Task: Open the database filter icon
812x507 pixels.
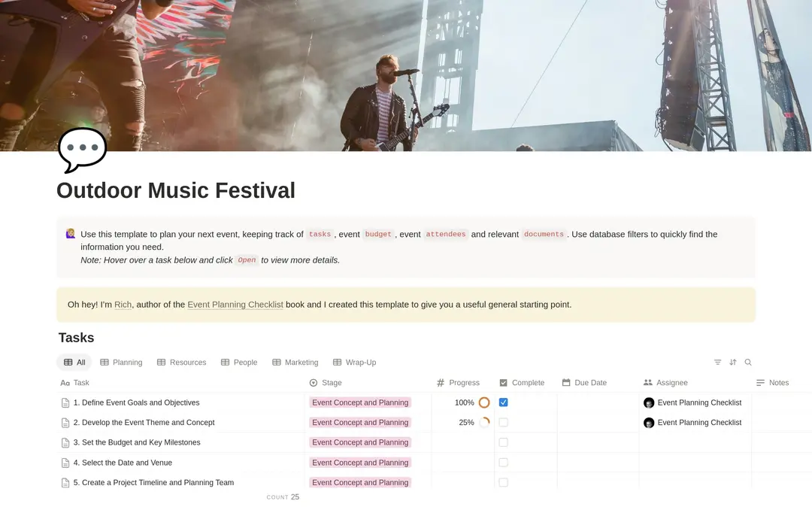Action: pos(717,363)
